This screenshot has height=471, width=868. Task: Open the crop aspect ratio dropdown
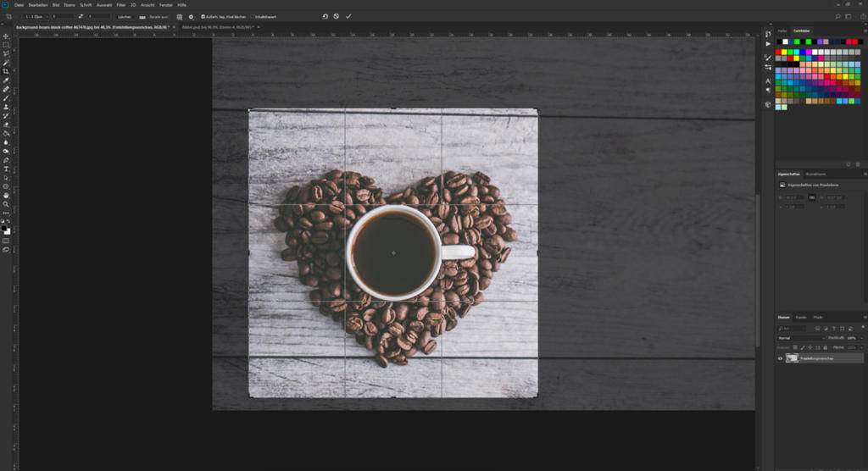pos(36,17)
